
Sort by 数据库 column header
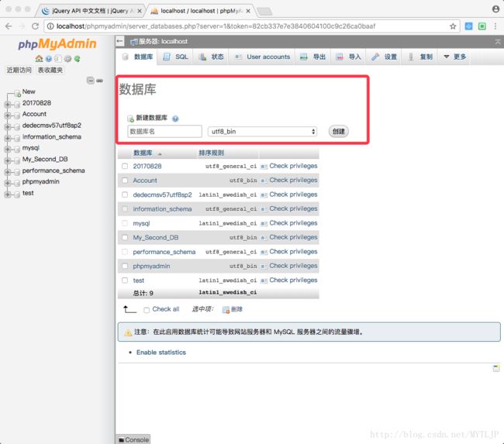click(143, 153)
